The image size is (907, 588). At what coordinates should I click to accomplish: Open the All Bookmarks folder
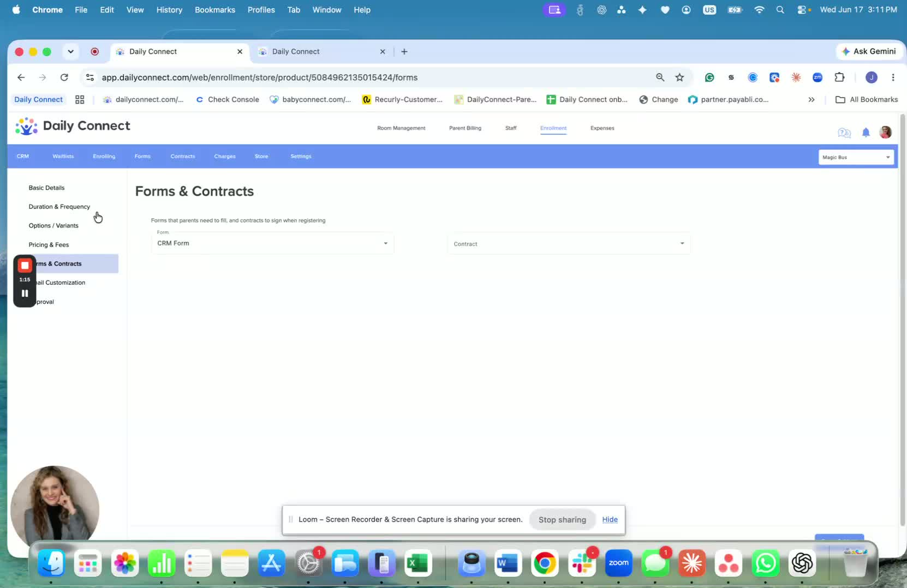coord(867,99)
